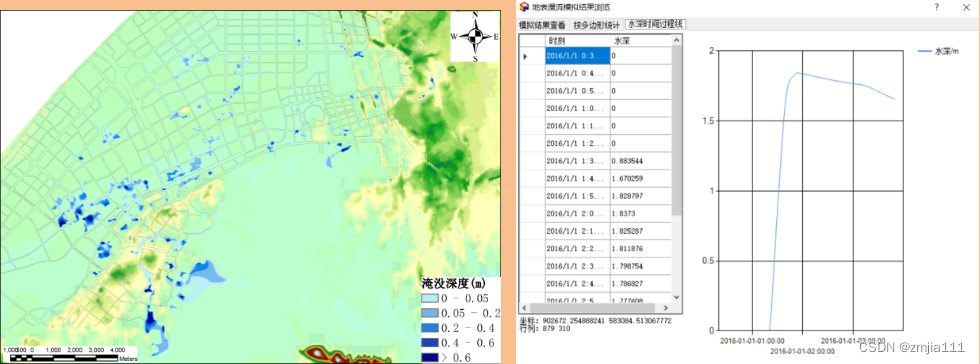
Task: Click the horizontal scrollbar right arrow
Action: [666, 308]
